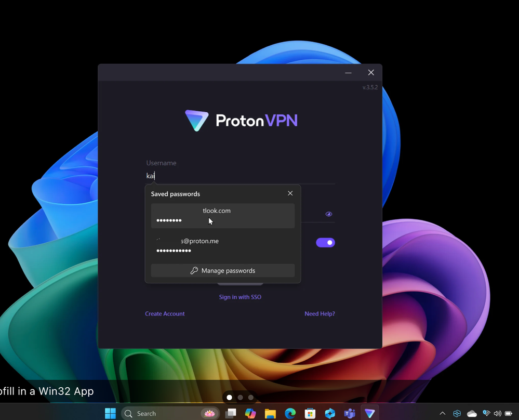
Task: Click the Sign in with SSO link
Action: (241, 297)
